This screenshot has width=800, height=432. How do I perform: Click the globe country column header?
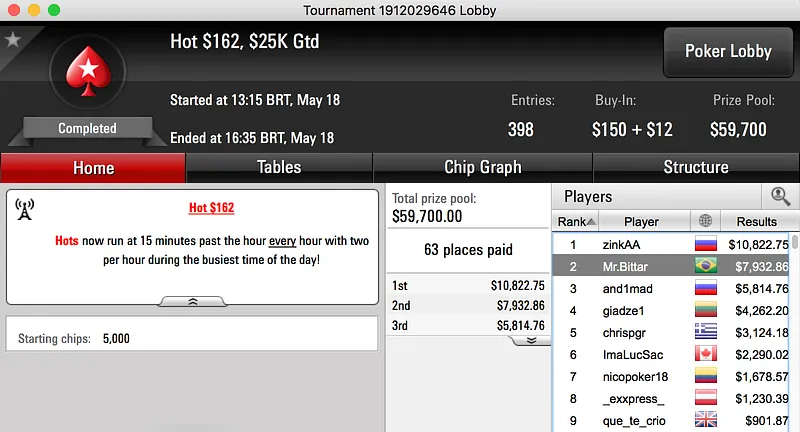[706, 221]
